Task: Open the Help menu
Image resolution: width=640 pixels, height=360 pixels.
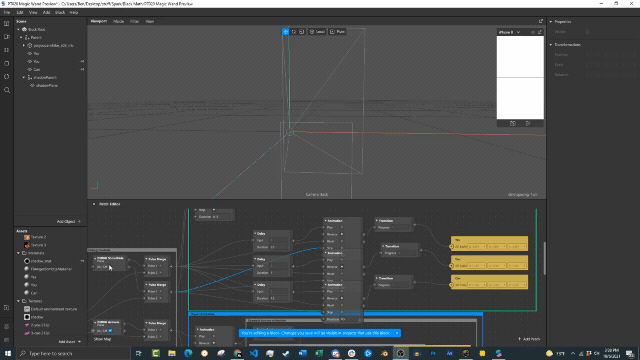Action: click(73, 13)
